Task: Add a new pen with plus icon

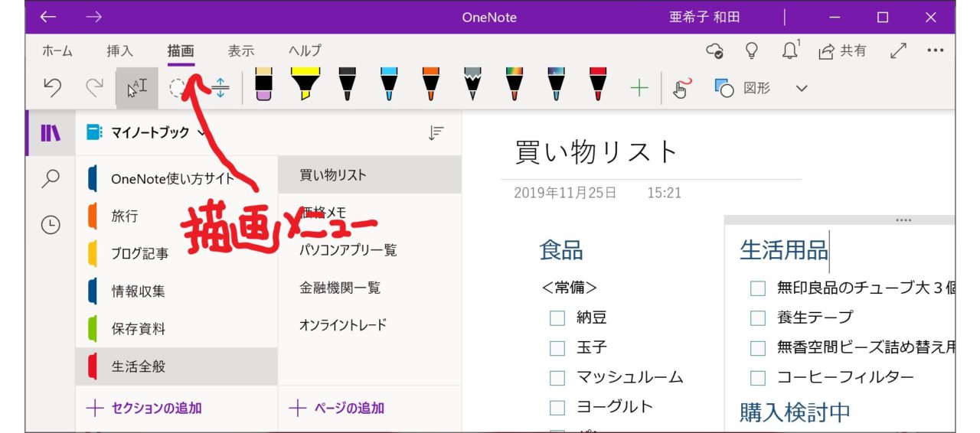Action: pyautogui.click(x=639, y=89)
